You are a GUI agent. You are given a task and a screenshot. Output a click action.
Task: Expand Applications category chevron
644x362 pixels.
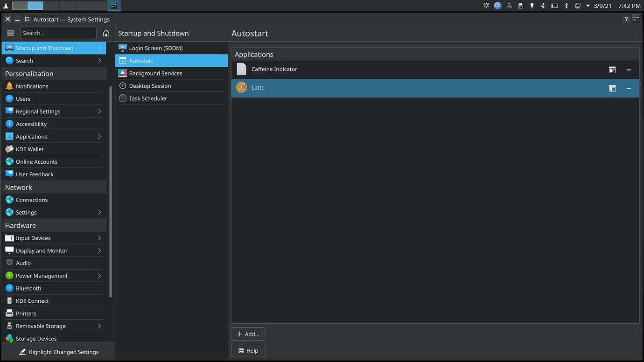click(99, 137)
